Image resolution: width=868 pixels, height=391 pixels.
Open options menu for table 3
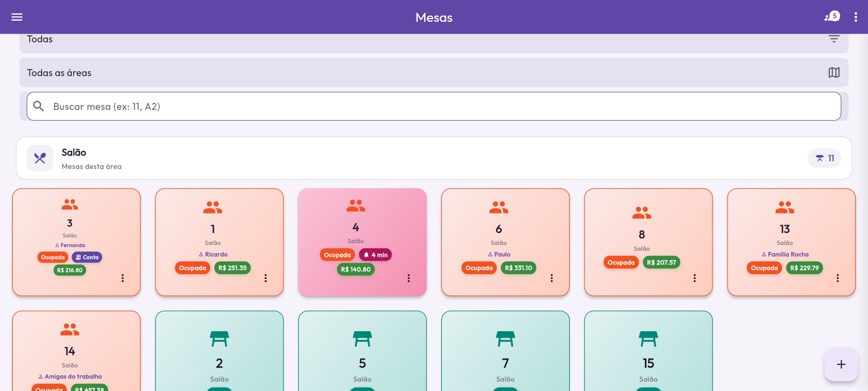[x=123, y=278]
